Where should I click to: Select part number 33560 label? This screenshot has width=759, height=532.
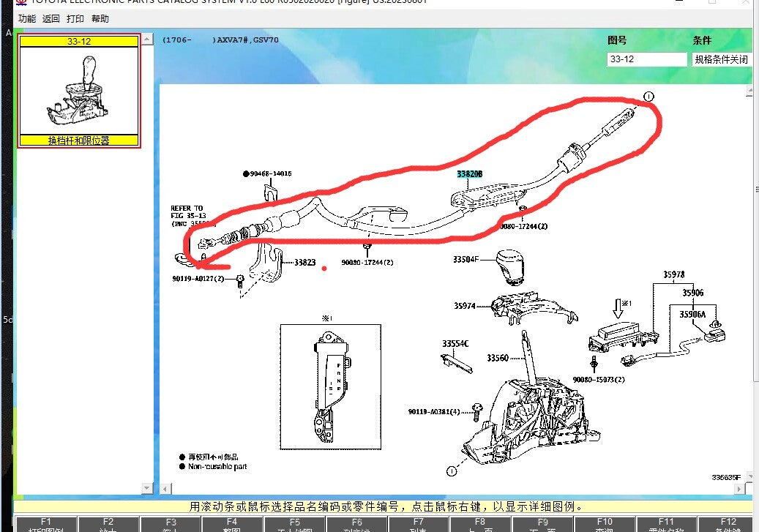coord(498,359)
